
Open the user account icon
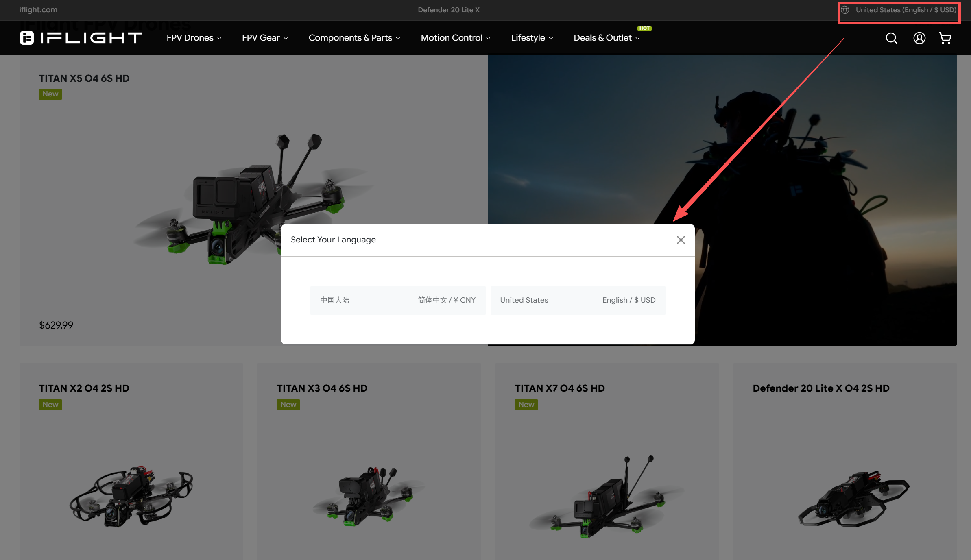(x=919, y=38)
